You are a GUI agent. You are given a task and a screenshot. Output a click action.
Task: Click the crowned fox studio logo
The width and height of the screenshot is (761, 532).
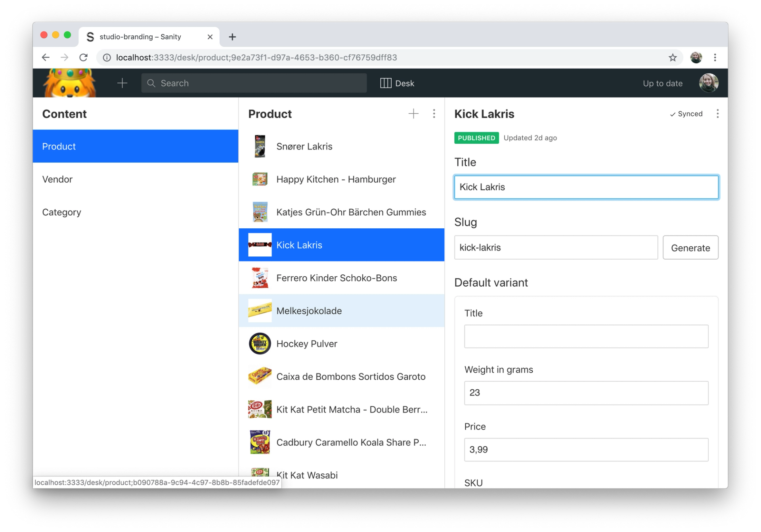(69, 83)
